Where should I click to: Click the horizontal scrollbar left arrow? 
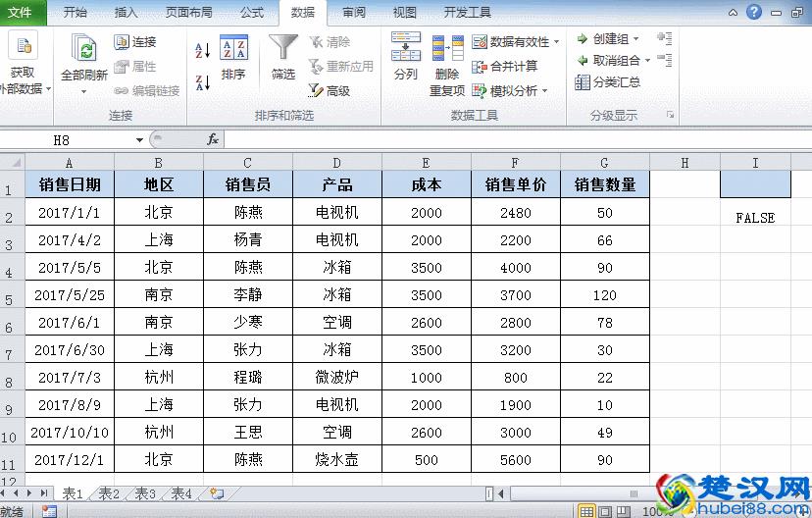click(x=501, y=493)
